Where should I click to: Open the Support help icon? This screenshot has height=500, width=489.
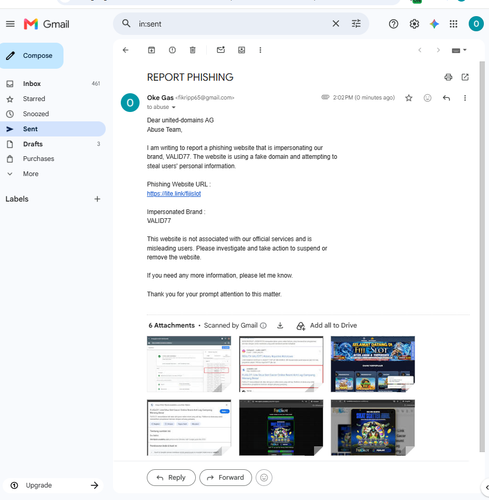pyautogui.click(x=393, y=24)
